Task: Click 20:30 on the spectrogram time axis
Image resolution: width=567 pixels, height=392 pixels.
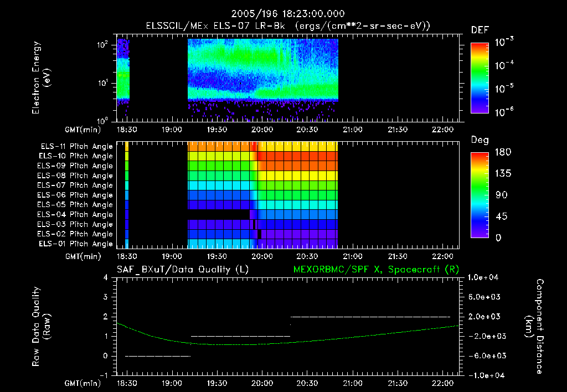Action: [307, 130]
